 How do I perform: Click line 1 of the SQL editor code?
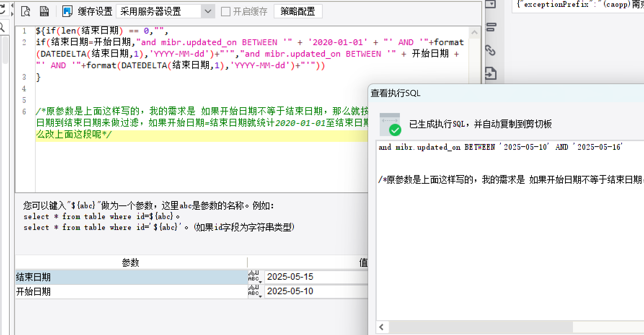point(102,31)
